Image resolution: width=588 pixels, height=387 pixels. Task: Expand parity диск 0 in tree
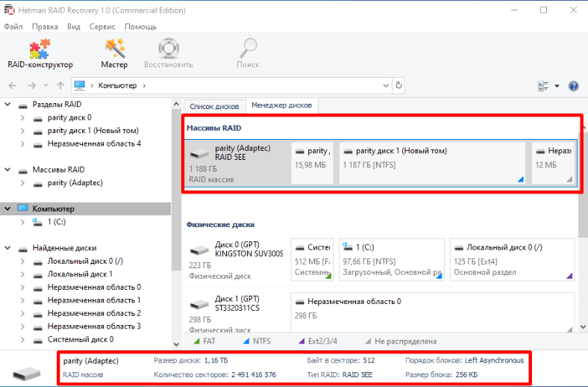(x=22, y=117)
